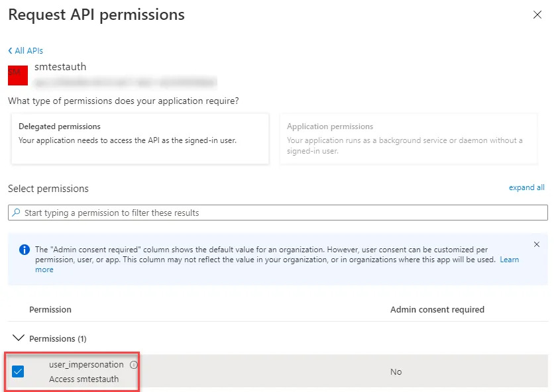Show info tooltip for user_impersonation
556x392 pixels.
click(133, 365)
